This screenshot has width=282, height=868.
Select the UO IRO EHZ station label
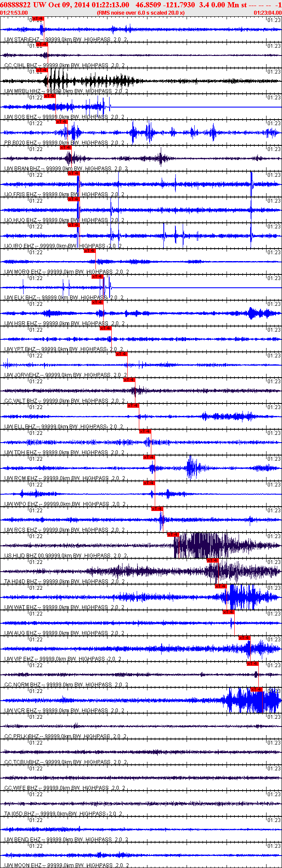click(x=19, y=246)
